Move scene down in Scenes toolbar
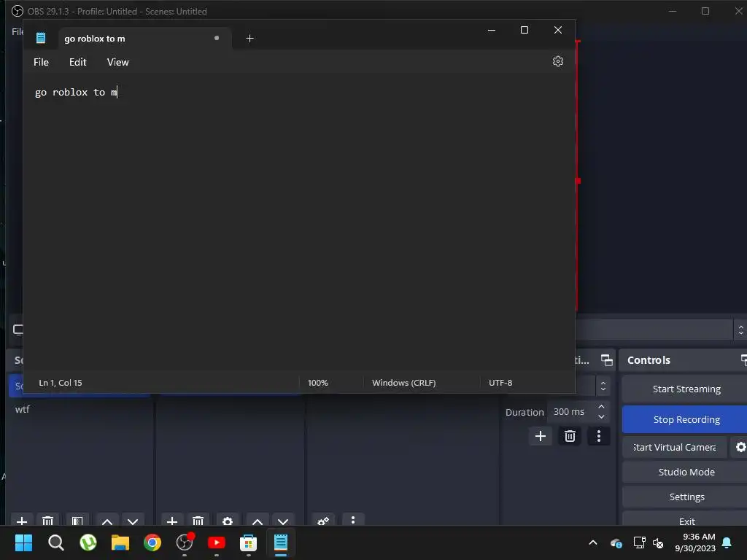This screenshot has width=747, height=560. pos(133,521)
